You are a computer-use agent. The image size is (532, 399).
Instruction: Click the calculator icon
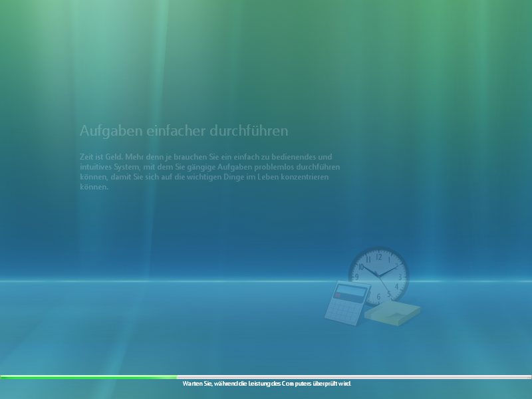pyautogui.click(x=348, y=303)
